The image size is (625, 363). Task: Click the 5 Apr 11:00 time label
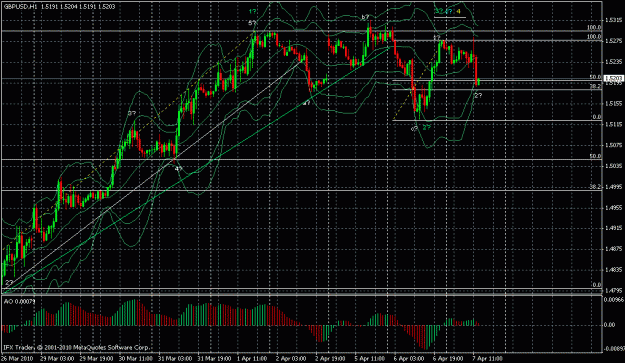[x=370, y=358]
